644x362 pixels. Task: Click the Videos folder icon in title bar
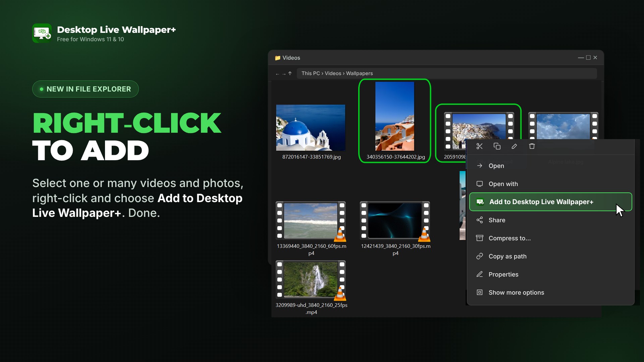278,58
